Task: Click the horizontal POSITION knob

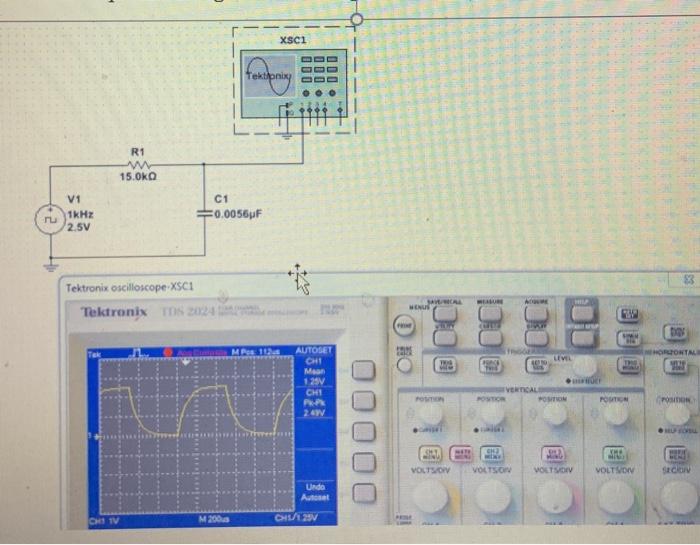Action: click(x=677, y=414)
